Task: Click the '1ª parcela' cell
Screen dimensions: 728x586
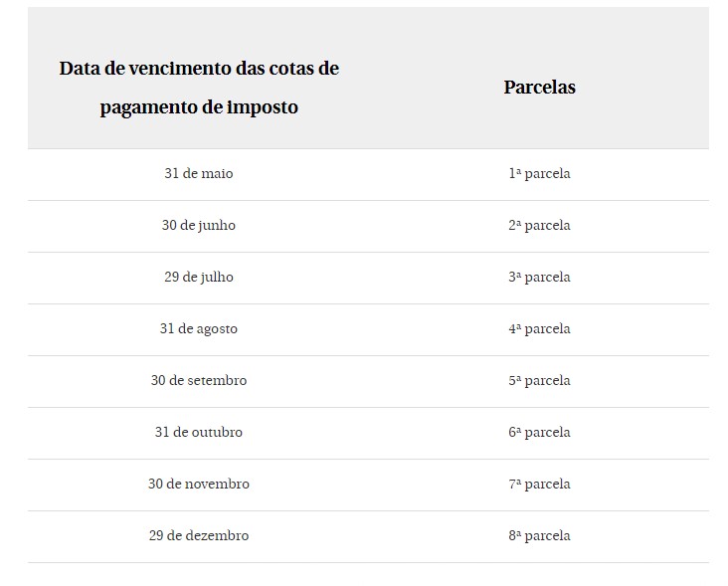Action: point(539,174)
